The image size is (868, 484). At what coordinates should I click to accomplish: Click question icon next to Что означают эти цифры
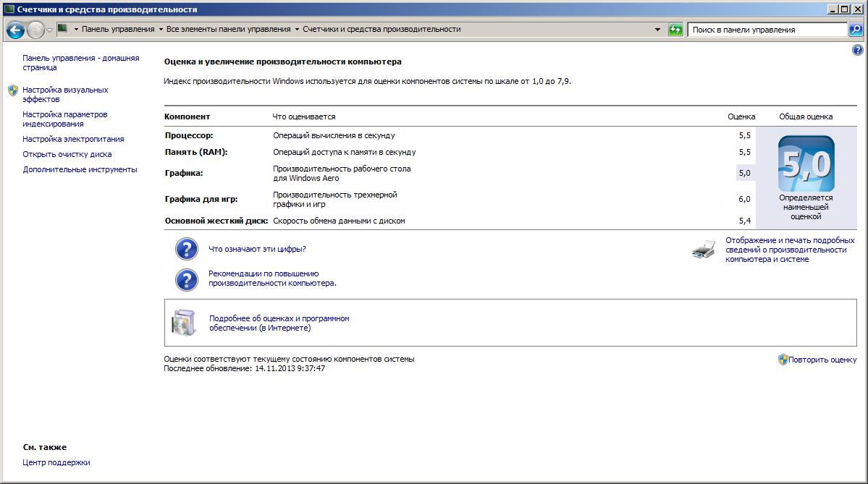pos(187,249)
